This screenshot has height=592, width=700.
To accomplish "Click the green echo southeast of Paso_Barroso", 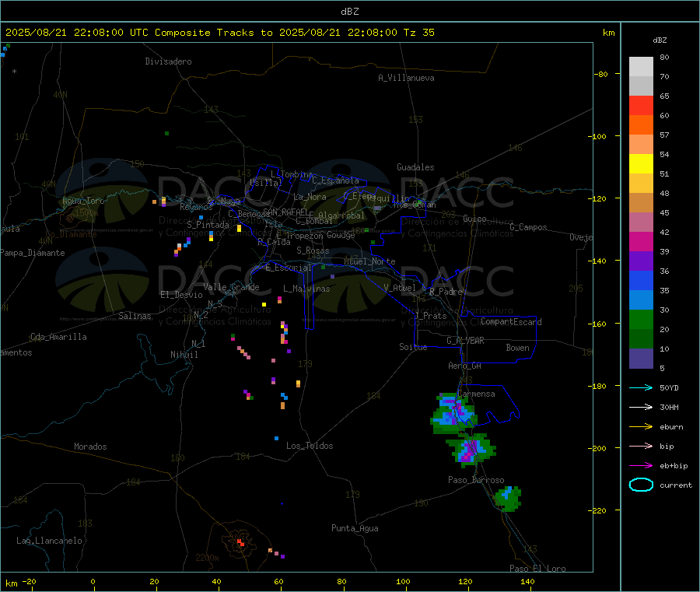I will (x=508, y=498).
